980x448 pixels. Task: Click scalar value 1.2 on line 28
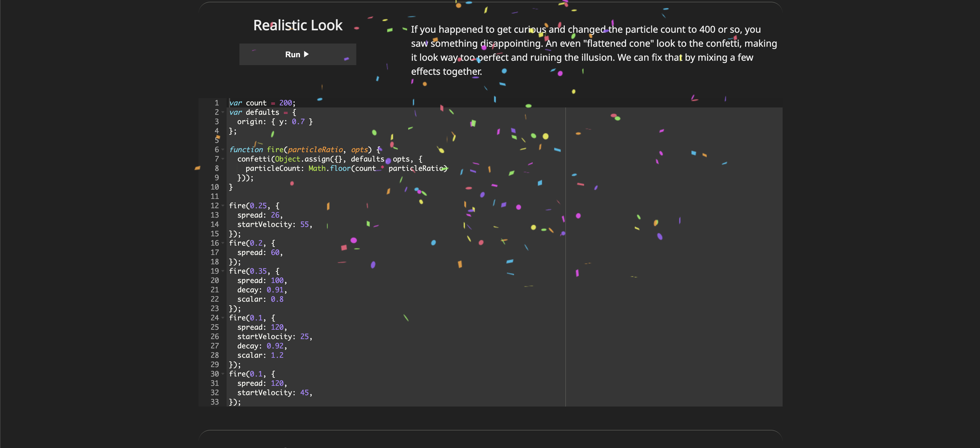[277, 355]
